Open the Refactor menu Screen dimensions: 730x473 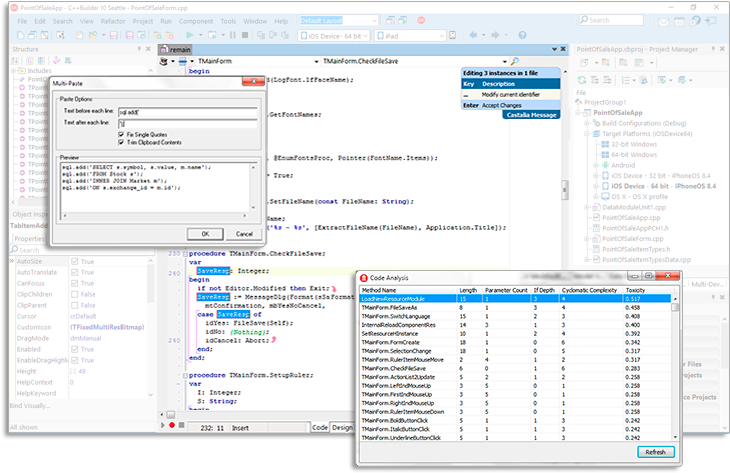113,21
